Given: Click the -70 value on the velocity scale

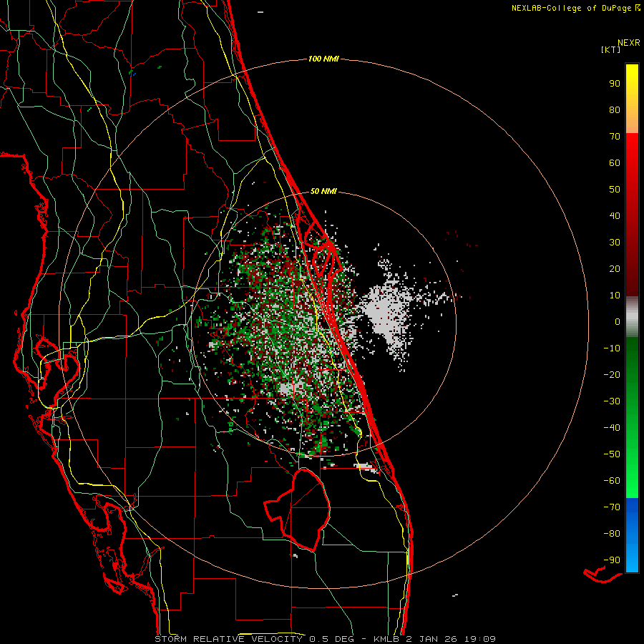Looking at the screenshot, I should (x=612, y=507).
